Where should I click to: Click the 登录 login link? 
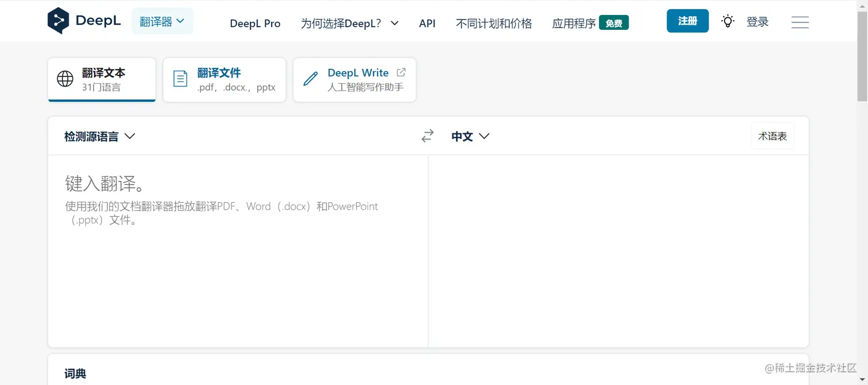coord(757,22)
